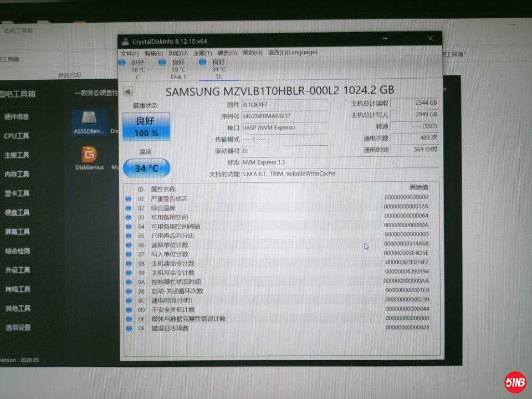Click the CrystalDiskInfo title bar icon
The width and height of the screenshot is (532, 399).
tap(125, 41)
